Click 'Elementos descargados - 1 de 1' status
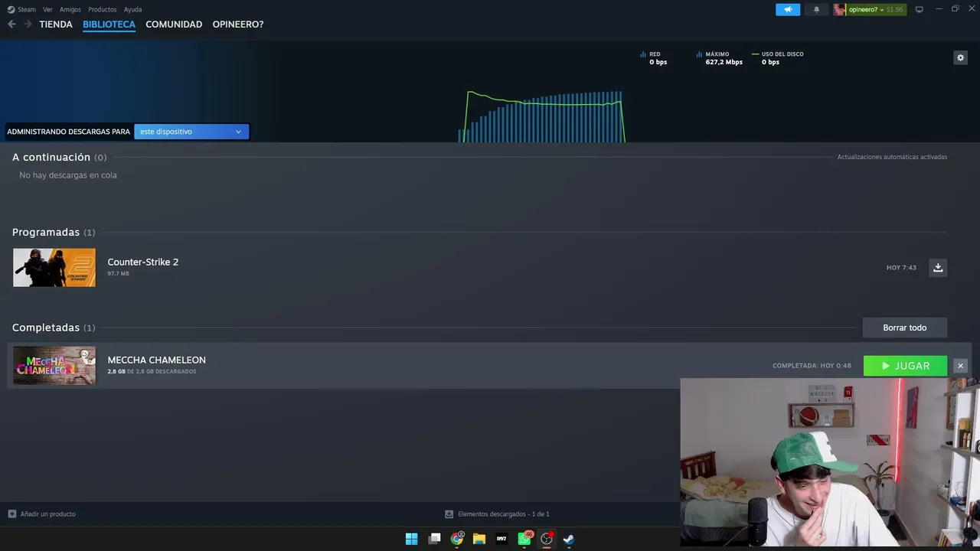 pyautogui.click(x=498, y=514)
